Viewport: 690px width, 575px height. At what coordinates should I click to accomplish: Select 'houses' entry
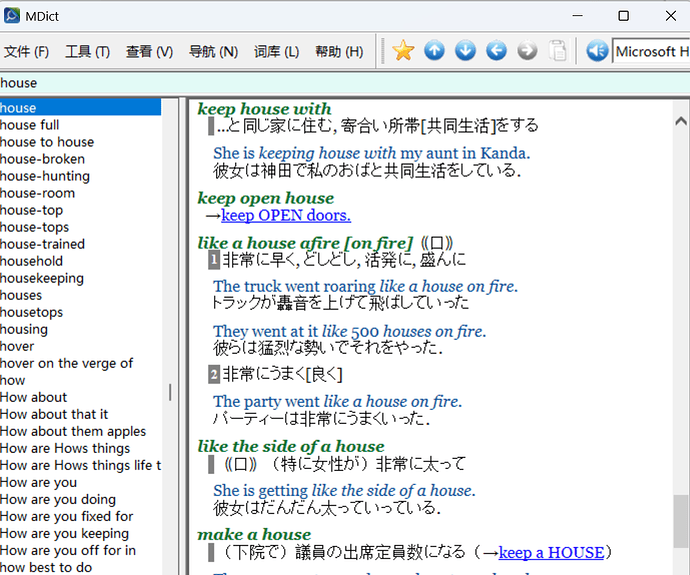click(x=80, y=295)
